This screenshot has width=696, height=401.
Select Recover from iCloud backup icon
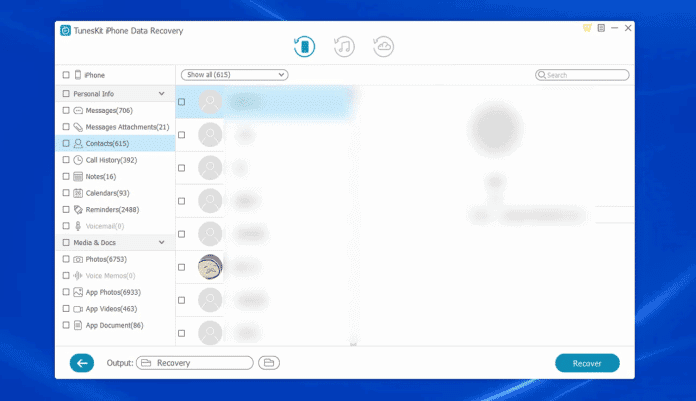pyautogui.click(x=383, y=46)
